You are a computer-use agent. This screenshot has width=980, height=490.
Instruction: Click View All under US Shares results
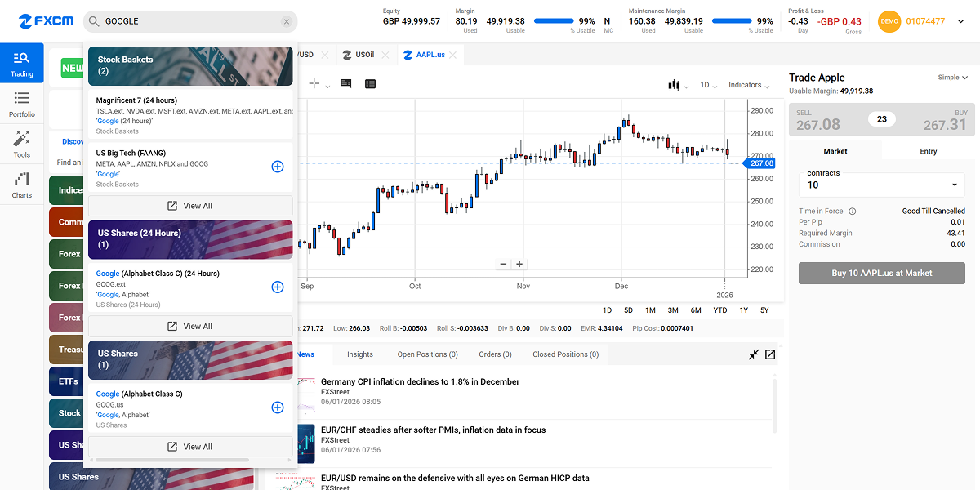[189, 446]
